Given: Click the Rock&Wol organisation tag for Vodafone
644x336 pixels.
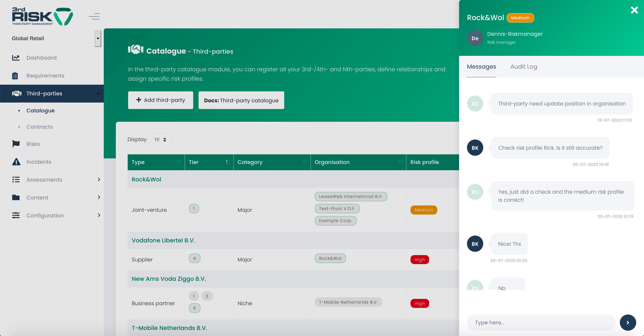Looking at the screenshot, I should tap(330, 258).
